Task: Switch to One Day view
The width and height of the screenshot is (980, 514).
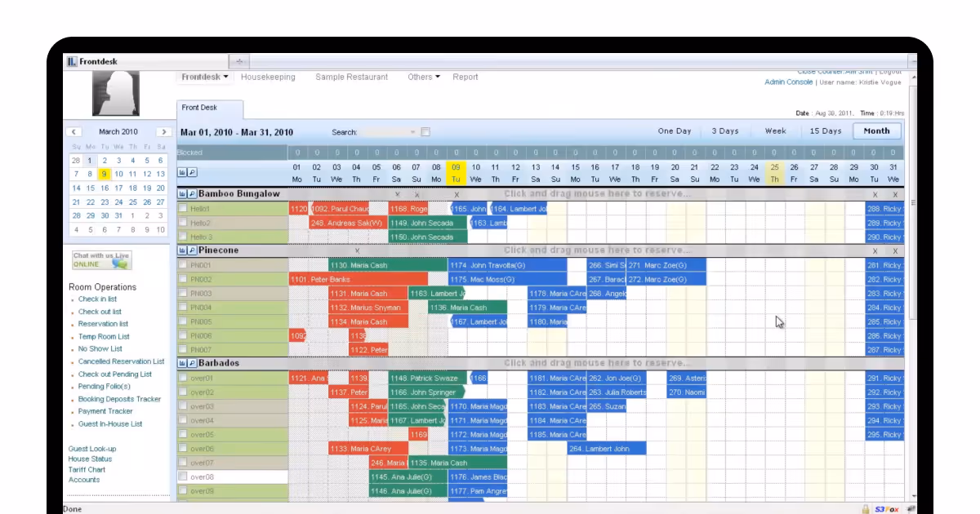Action: pos(675,131)
